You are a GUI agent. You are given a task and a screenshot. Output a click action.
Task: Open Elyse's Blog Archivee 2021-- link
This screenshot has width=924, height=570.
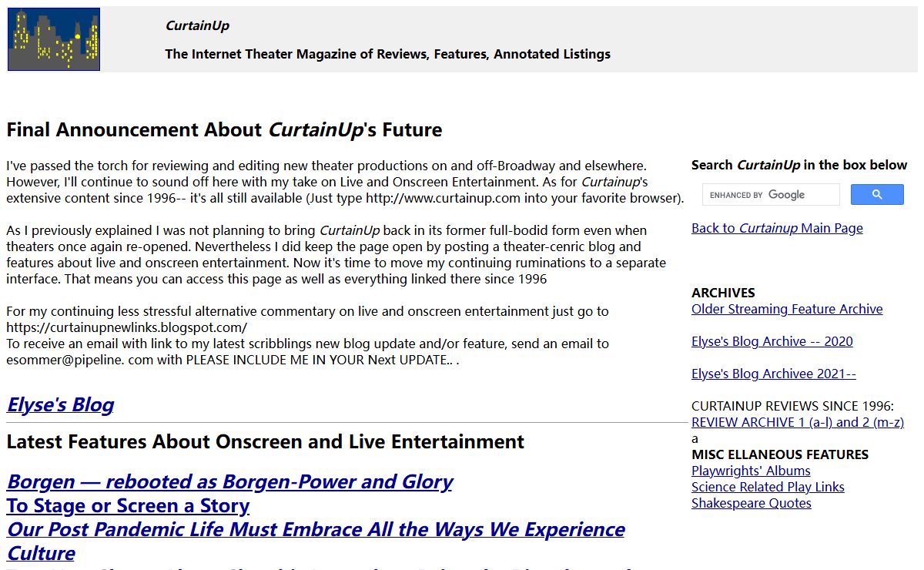774,374
